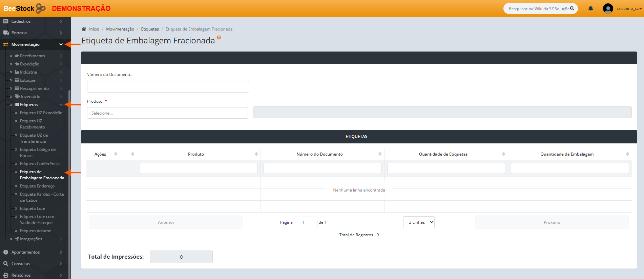Click the Wiki search magnifier icon
This screenshot has height=279, width=644.
click(x=572, y=8)
